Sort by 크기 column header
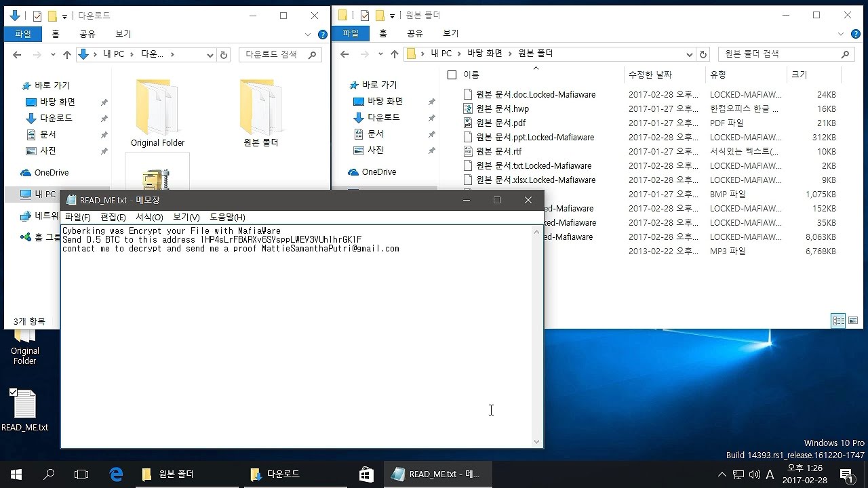Image resolution: width=868 pixels, height=488 pixels. [800, 75]
